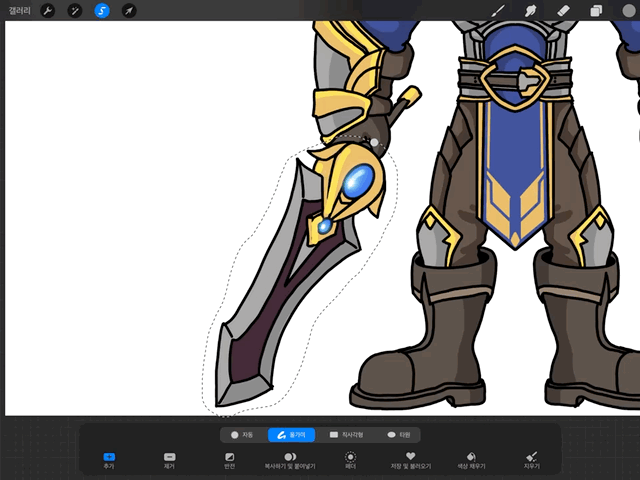
Task: Tap 반전 (Invert) selection
Action: pos(229,460)
